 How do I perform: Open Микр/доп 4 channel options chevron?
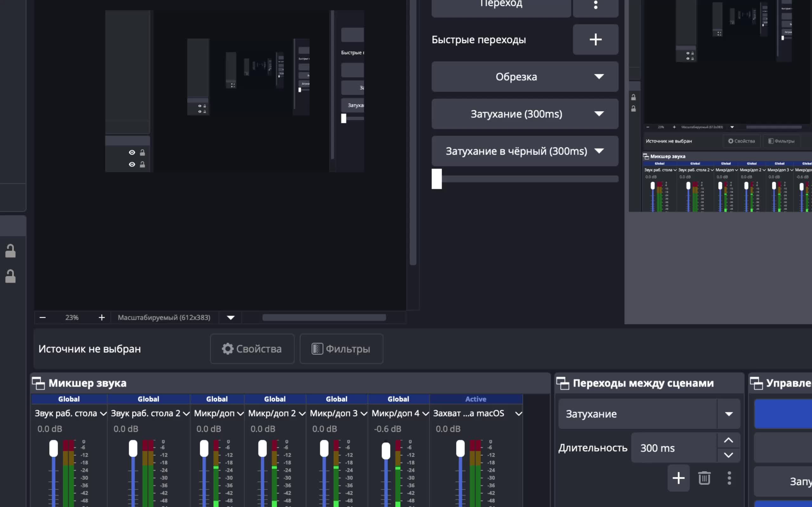[x=425, y=414]
